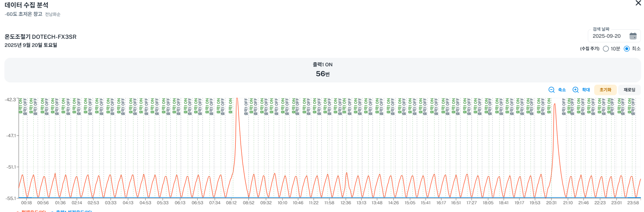Close the 데이터 수집 분석 dialog
This screenshot has width=644, height=212.
638,3
